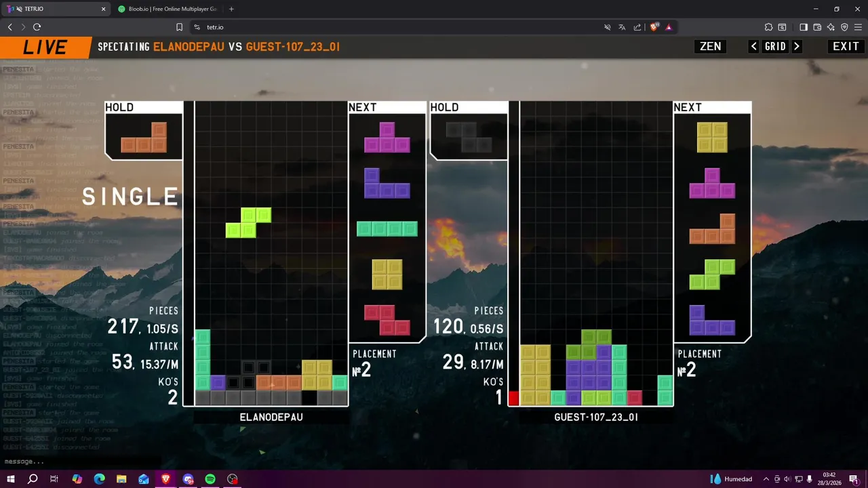Open Microsoft Edge from the taskbar

pyautogui.click(x=99, y=479)
